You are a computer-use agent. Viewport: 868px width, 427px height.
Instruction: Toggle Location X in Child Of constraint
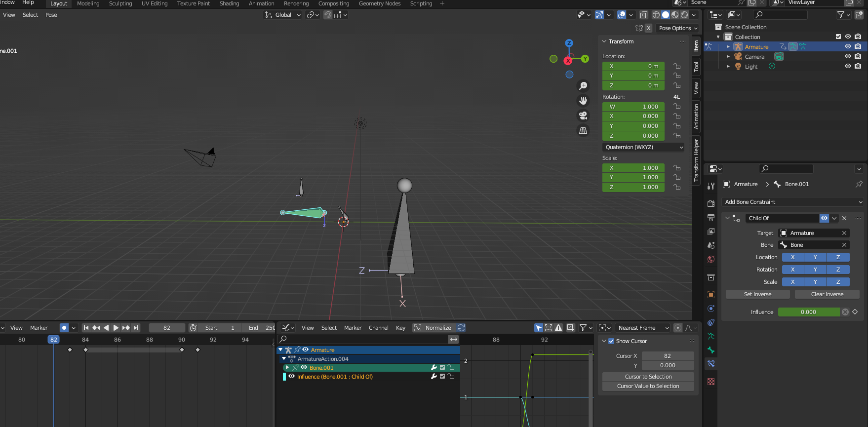[x=793, y=257]
